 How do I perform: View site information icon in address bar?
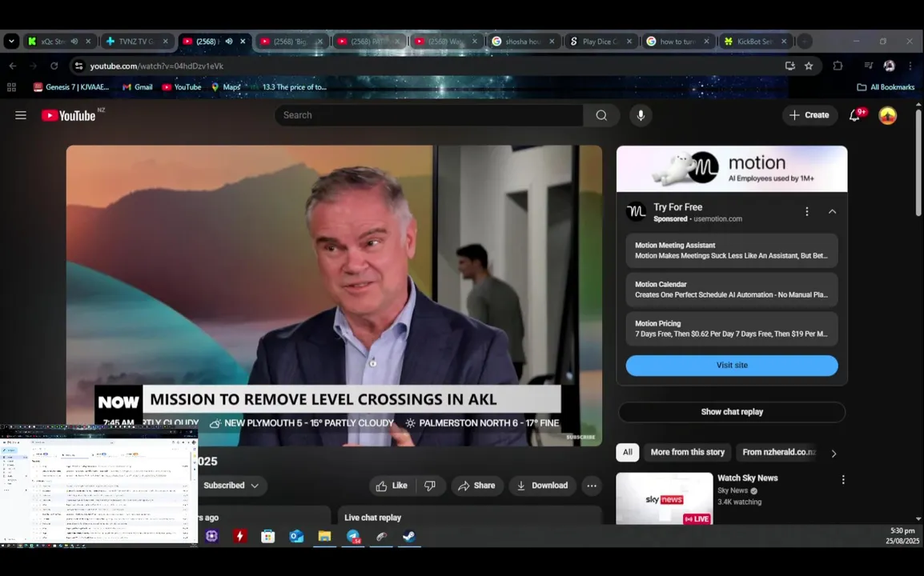[x=78, y=66]
